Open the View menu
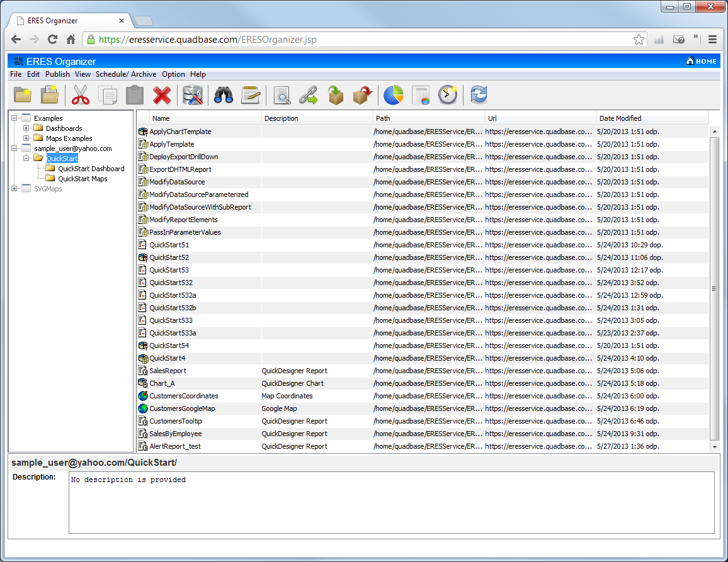Viewport: 728px width, 562px height. tap(82, 74)
